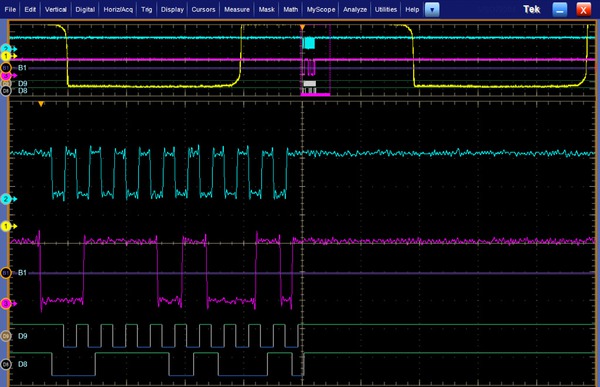The width and height of the screenshot is (600, 387).
Task: Open the Math menu
Action: tap(290, 10)
